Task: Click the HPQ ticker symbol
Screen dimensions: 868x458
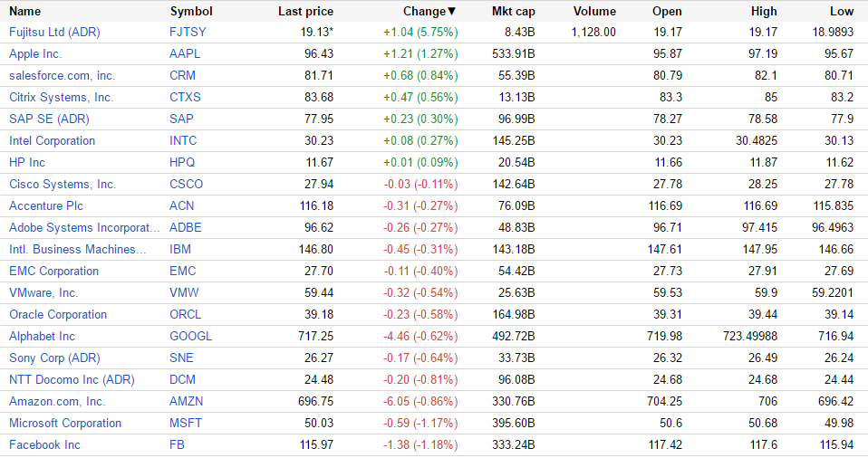Action: (x=182, y=162)
